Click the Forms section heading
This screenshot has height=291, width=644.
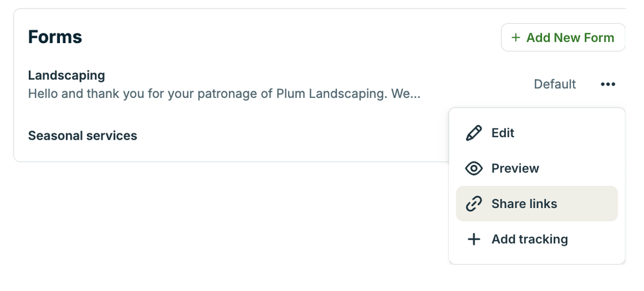(x=55, y=37)
